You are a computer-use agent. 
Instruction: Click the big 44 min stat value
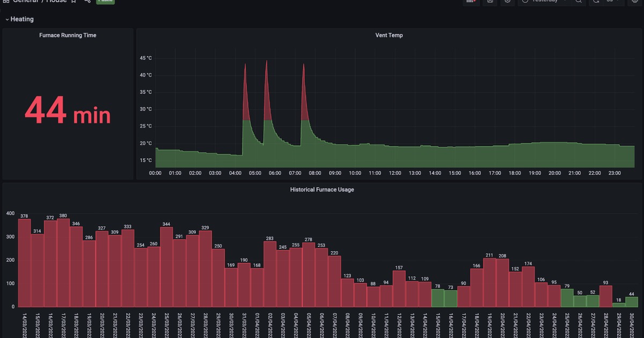point(68,110)
